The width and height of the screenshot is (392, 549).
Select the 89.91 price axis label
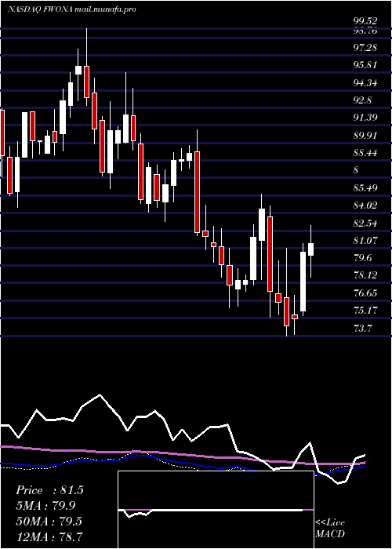click(365, 135)
